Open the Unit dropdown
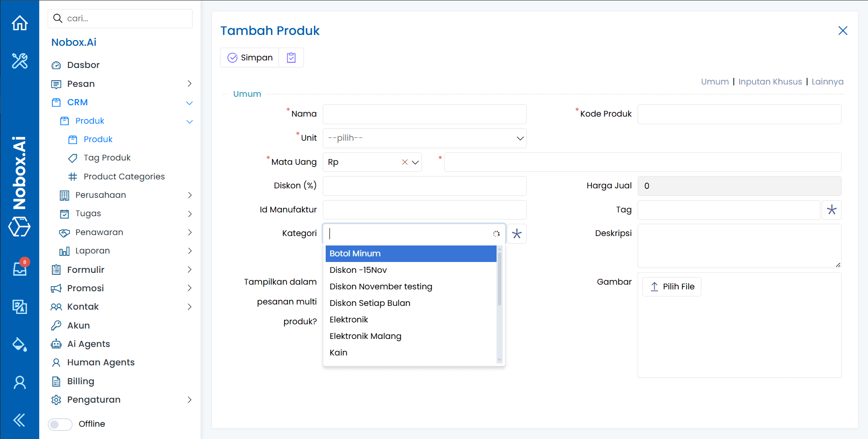This screenshot has height=439, width=868. (424, 138)
